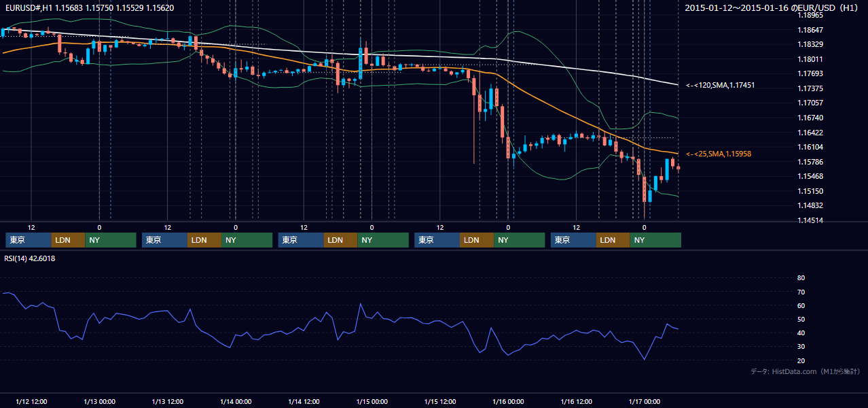
Task: Click the 1/17 00:00 time axis label
Action: 644,401
